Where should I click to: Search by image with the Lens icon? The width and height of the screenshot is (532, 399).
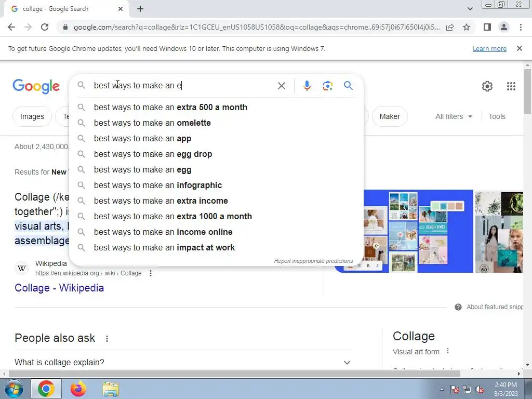pyautogui.click(x=327, y=86)
